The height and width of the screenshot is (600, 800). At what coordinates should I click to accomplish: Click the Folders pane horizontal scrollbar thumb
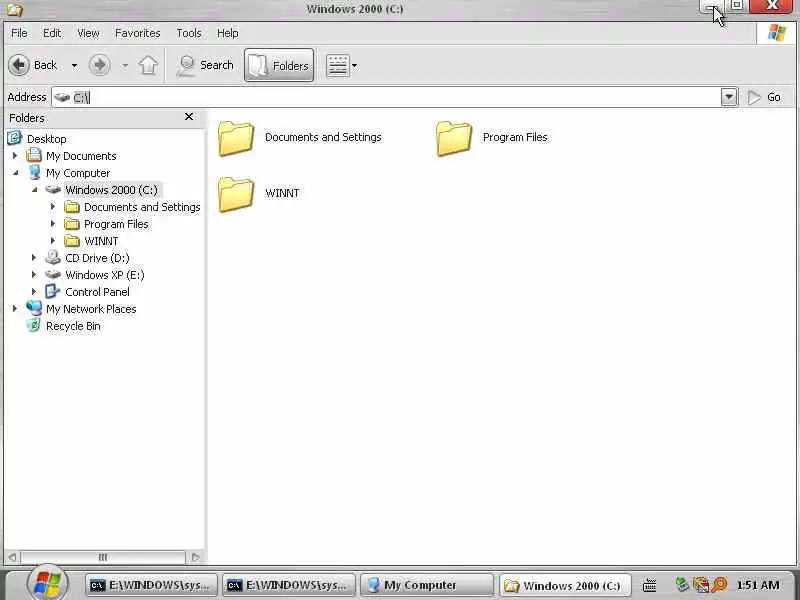(x=103, y=557)
